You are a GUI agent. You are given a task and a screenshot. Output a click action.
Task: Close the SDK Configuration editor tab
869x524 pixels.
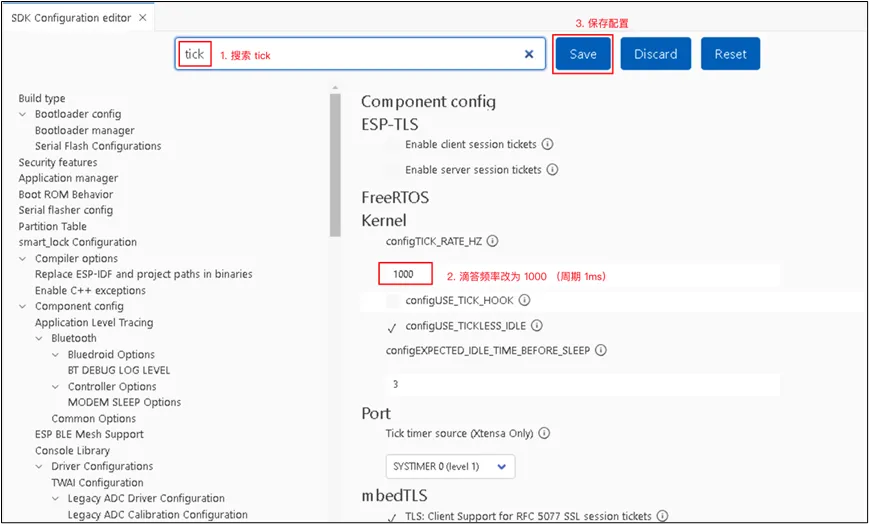tap(142, 18)
